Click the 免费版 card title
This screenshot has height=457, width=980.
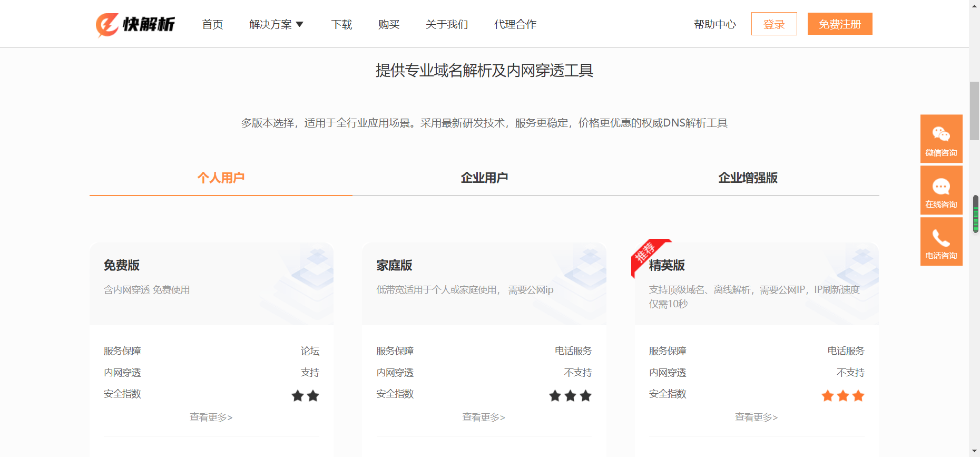pos(122,265)
